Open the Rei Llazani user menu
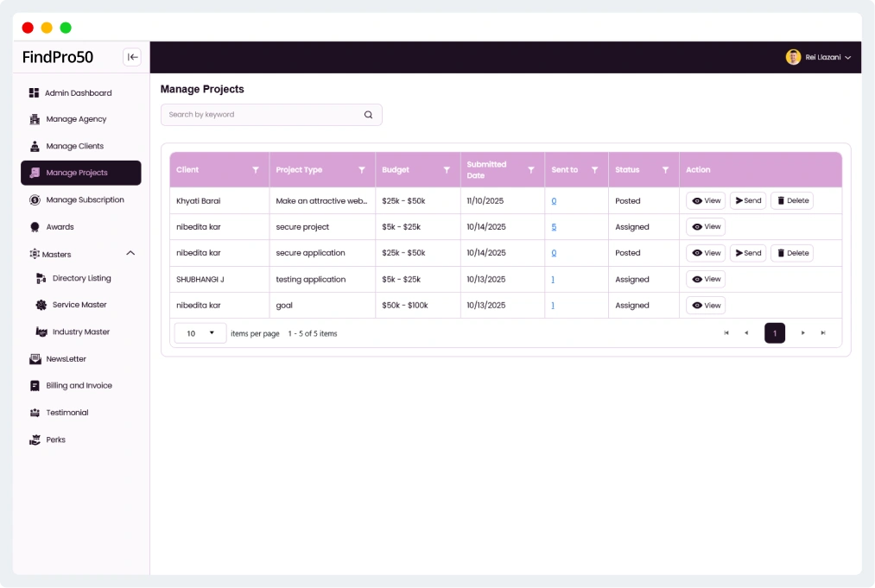Screen dimensions: 875x588 coord(818,57)
